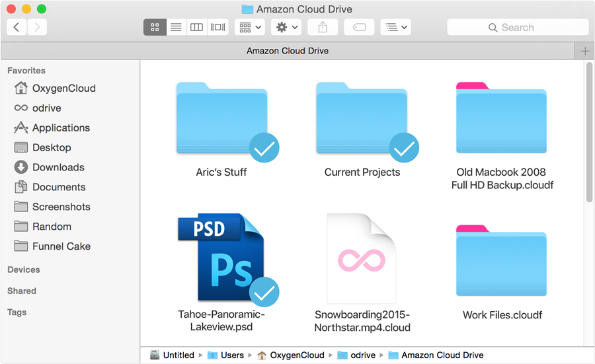Go forward with the right chevron button
595x364 pixels.
click(x=37, y=27)
